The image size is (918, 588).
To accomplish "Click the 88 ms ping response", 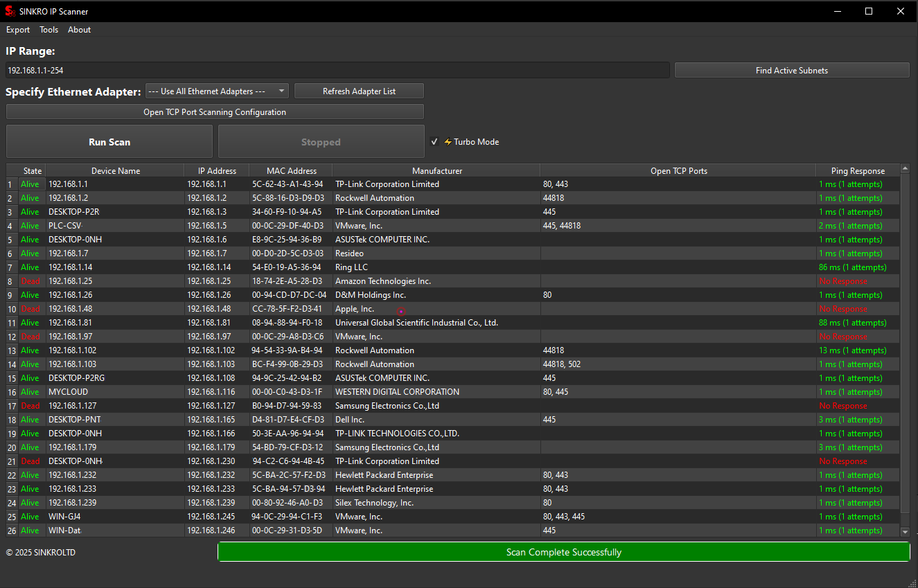I will [x=852, y=323].
